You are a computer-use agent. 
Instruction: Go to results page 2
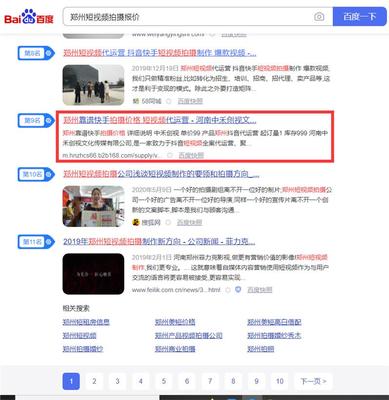click(94, 381)
